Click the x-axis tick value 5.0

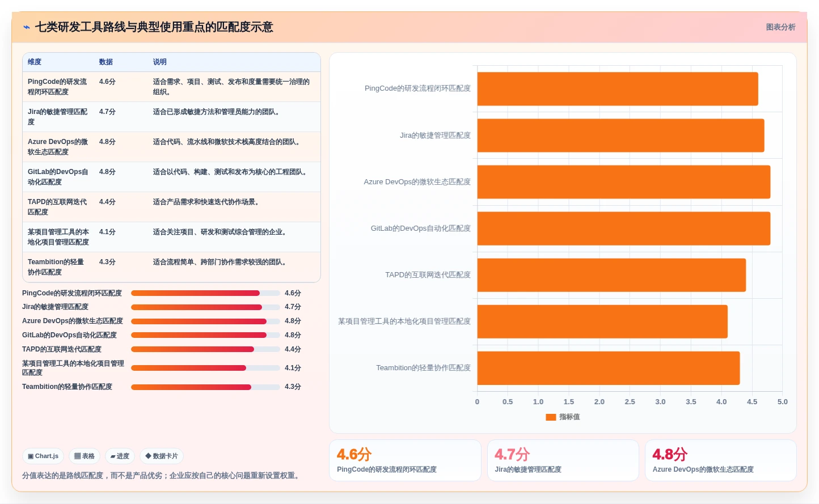pyautogui.click(x=782, y=401)
